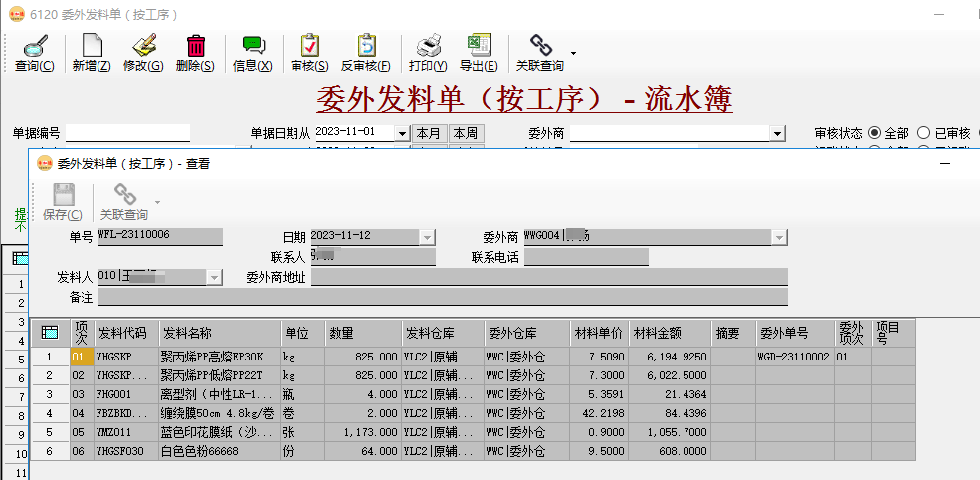
Task: Open the 单据日期从 date dropdown
Action: click(401, 133)
